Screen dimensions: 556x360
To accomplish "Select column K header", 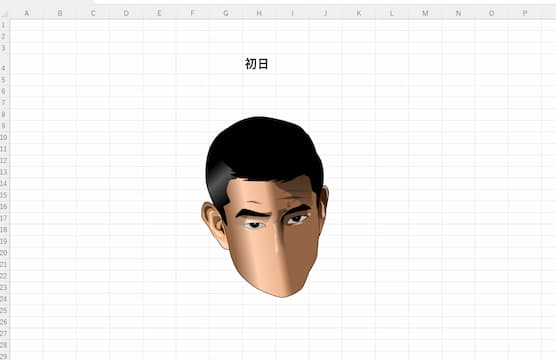I will 359,13.
